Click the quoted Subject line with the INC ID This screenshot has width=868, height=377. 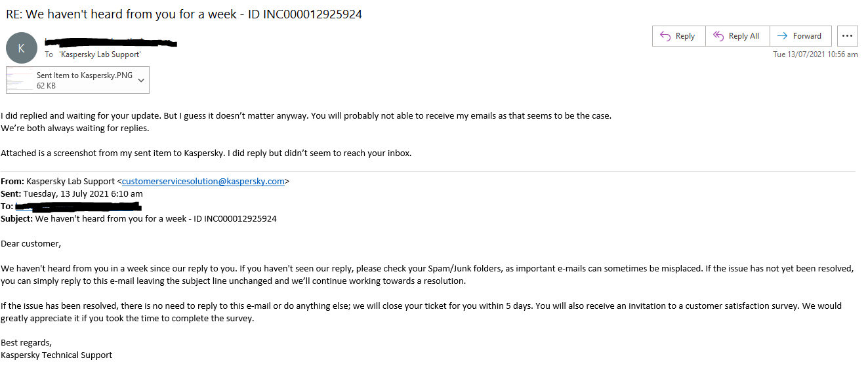pos(139,219)
